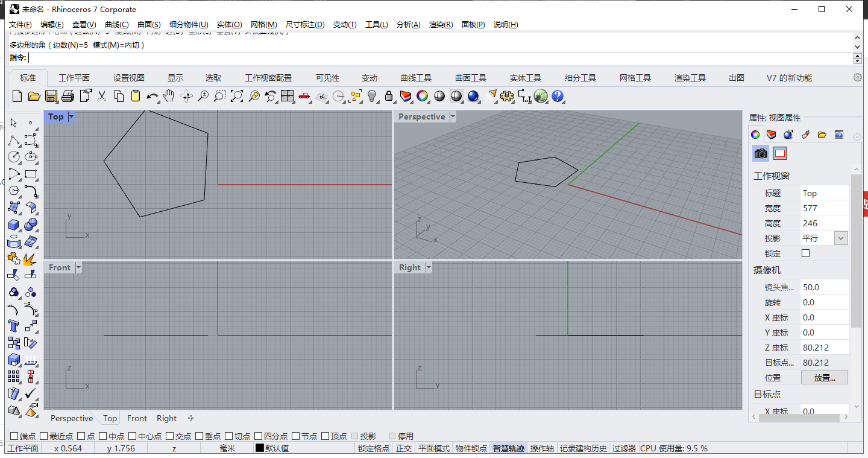Click the Zoom extents icon

pyautogui.click(x=237, y=96)
